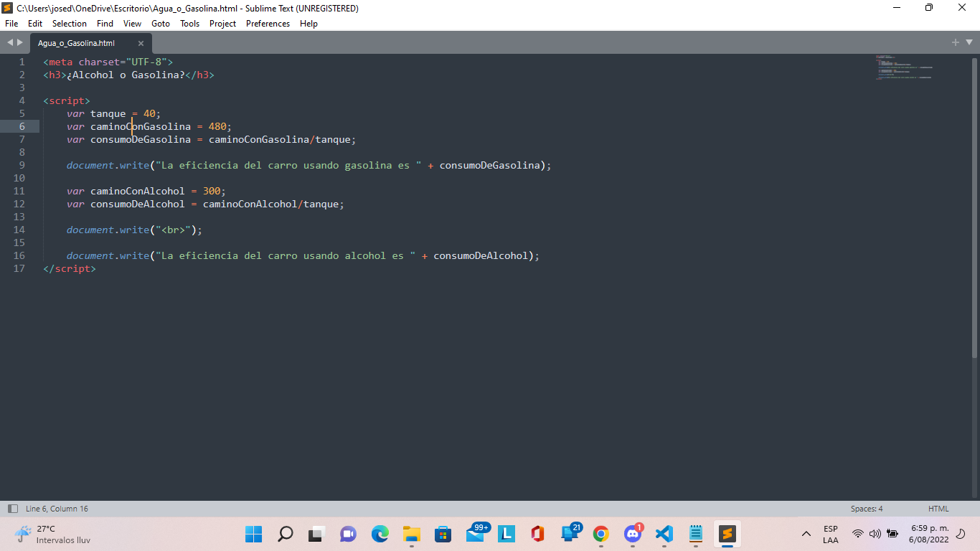The width and height of the screenshot is (980, 551).
Task: Open the Find menu
Action: (x=105, y=24)
